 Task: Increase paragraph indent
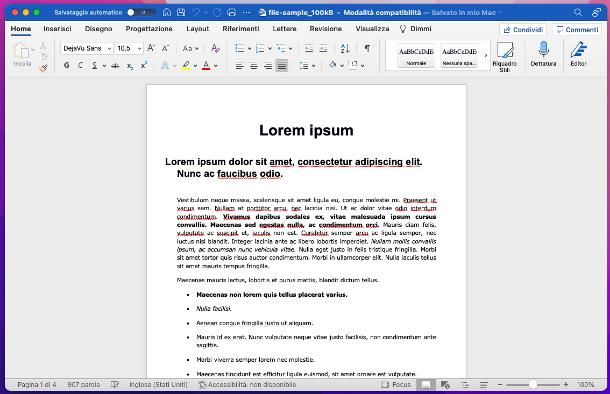323,48
